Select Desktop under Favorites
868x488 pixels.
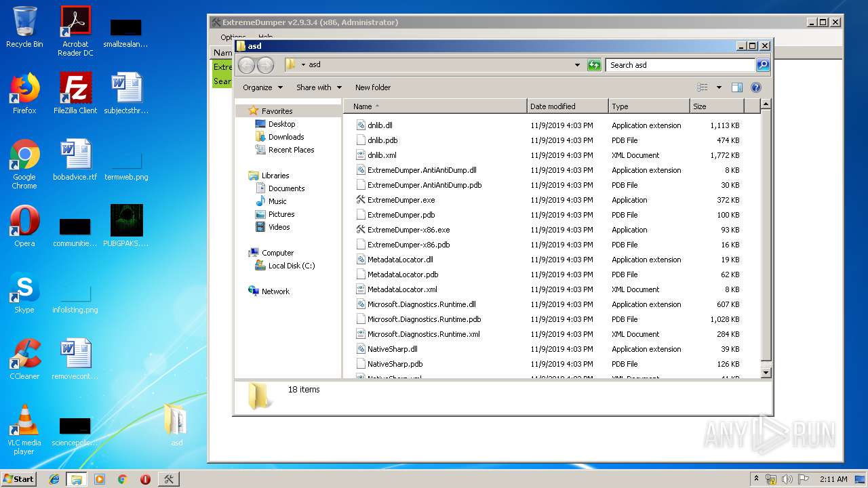[281, 124]
